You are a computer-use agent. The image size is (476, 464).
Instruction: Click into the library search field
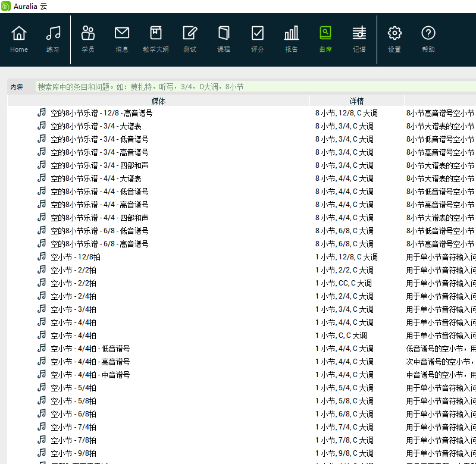[x=256, y=87]
